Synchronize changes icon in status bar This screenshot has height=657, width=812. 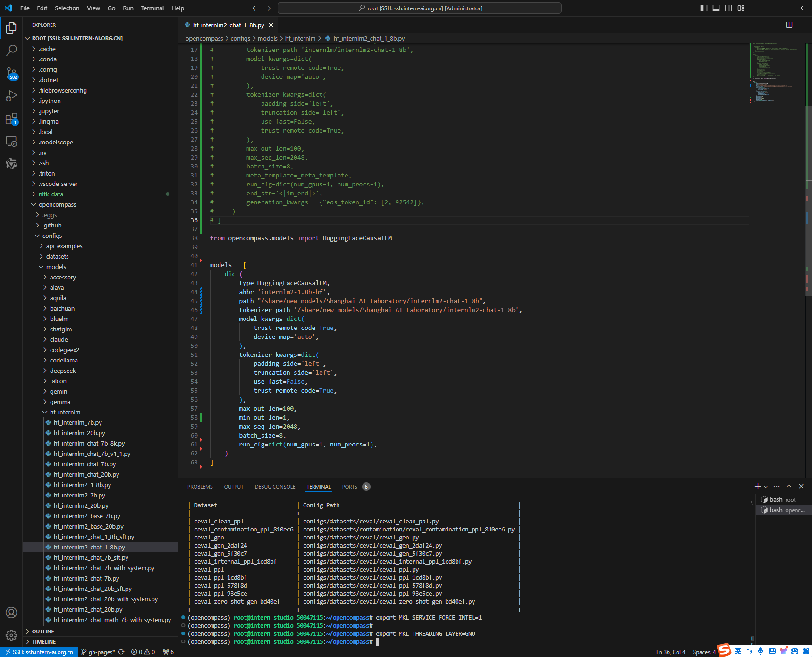pyautogui.click(x=121, y=652)
